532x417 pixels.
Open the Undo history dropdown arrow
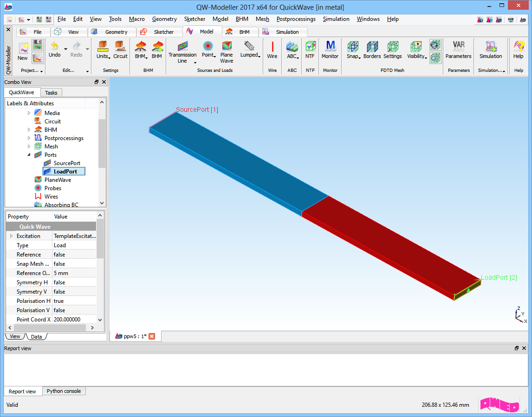click(x=65, y=49)
